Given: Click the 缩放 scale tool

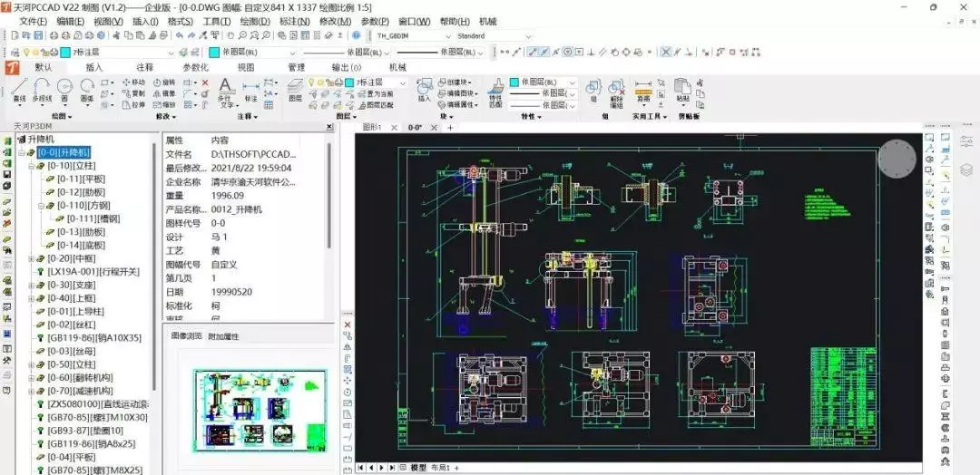Looking at the screenshot, I should pos(164,105).
